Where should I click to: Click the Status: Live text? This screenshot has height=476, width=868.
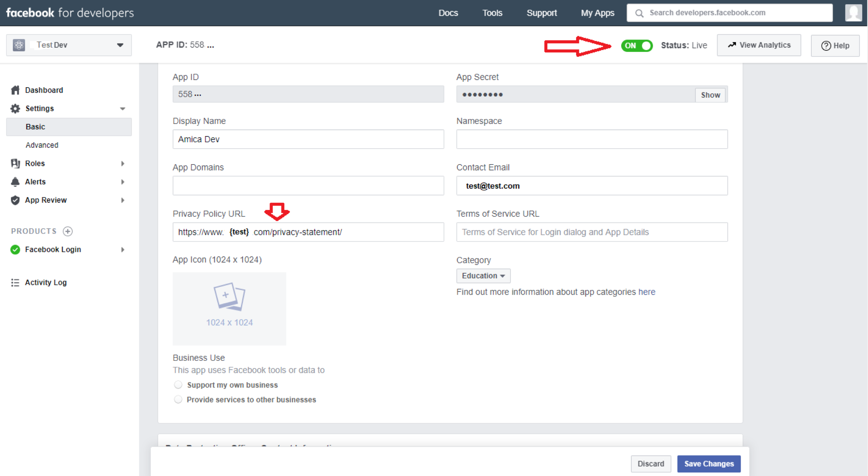(x=684, y=45)
